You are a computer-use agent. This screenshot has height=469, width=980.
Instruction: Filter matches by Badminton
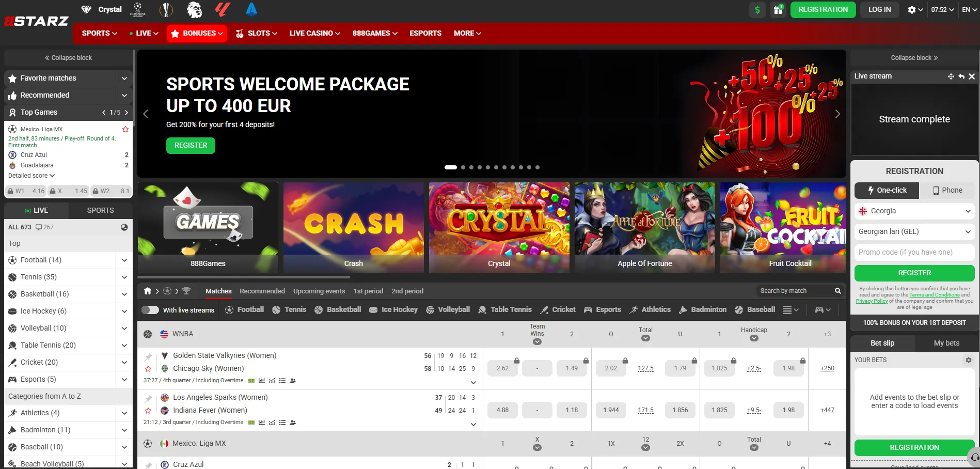click(703, 309)
